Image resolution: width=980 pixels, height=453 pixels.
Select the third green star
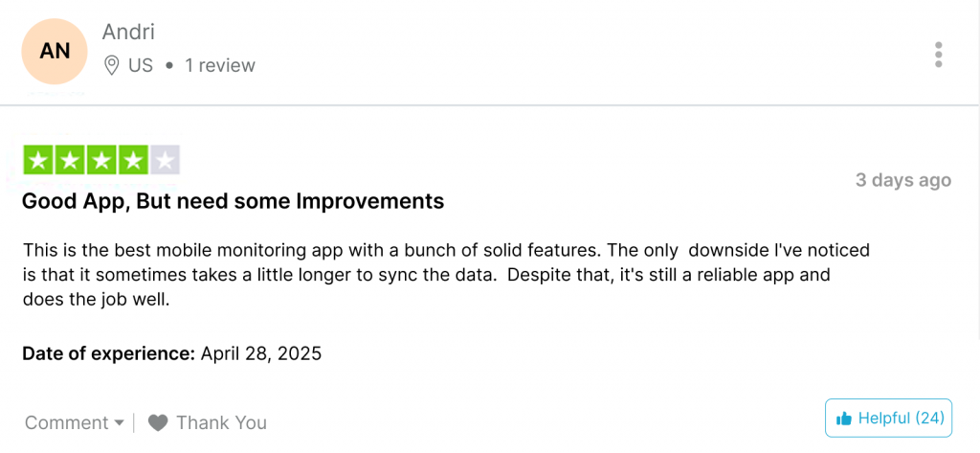coord(101,160)
